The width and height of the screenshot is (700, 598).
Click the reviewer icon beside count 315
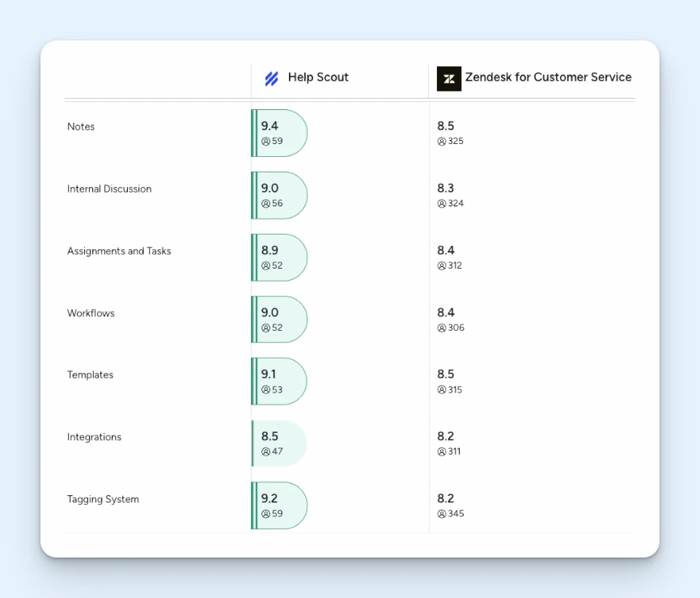[442, 390]
